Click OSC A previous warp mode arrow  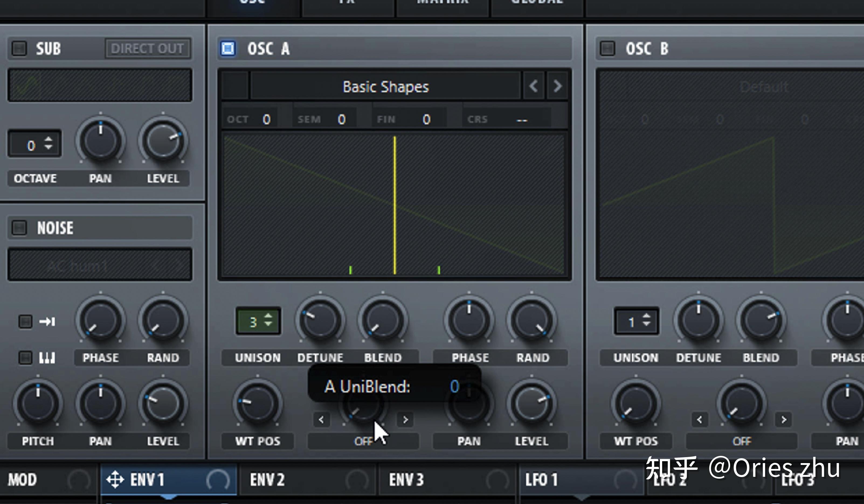(x=321, y=420)
